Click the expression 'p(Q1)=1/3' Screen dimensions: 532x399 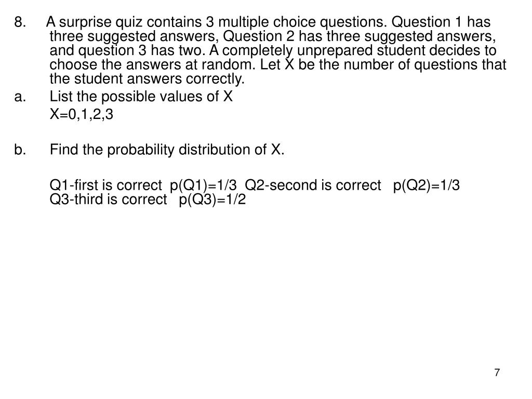click(x=203, y=185)
